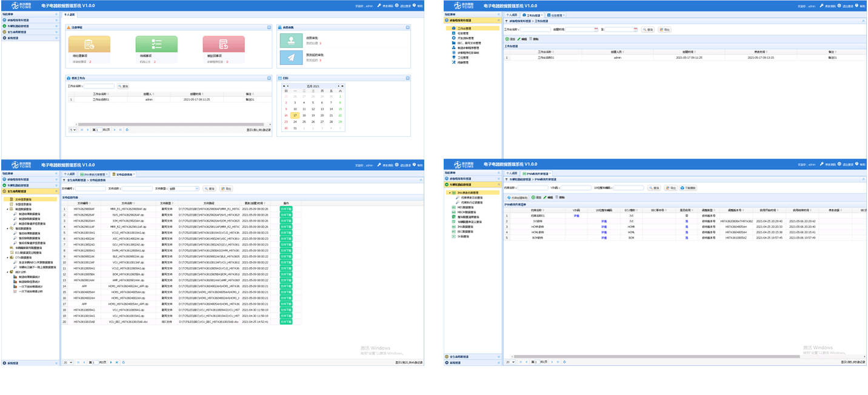Focus the 文件名称 search field
868x395 pixels.
(137, 188)
